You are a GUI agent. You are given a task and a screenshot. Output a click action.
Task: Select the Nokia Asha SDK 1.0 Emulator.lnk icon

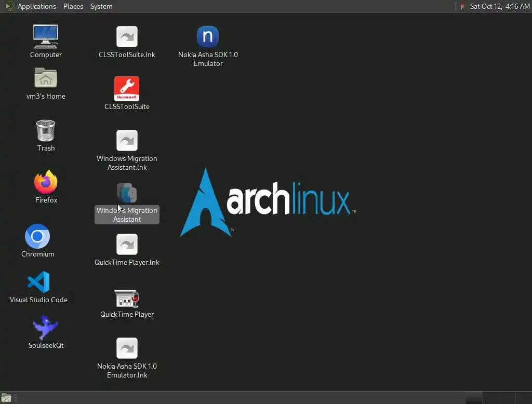coord(127,348)
